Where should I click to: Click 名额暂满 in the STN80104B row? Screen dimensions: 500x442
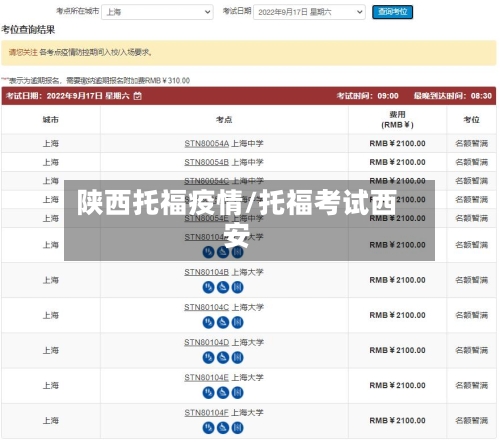471,280
